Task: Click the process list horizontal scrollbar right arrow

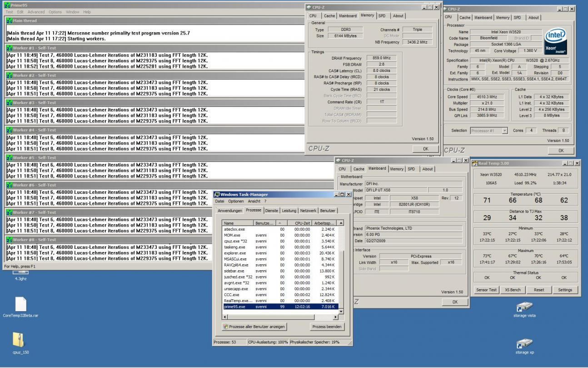Action: 336,317
